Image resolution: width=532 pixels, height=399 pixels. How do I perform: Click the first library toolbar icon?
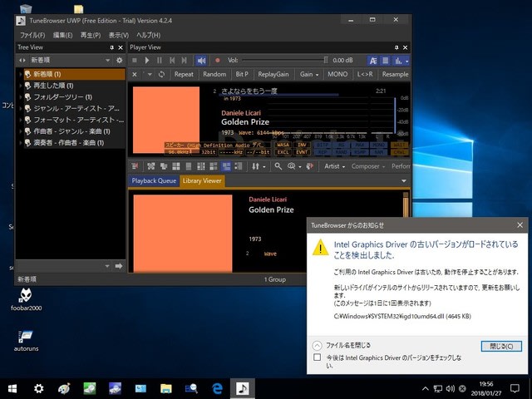point(135,166)
